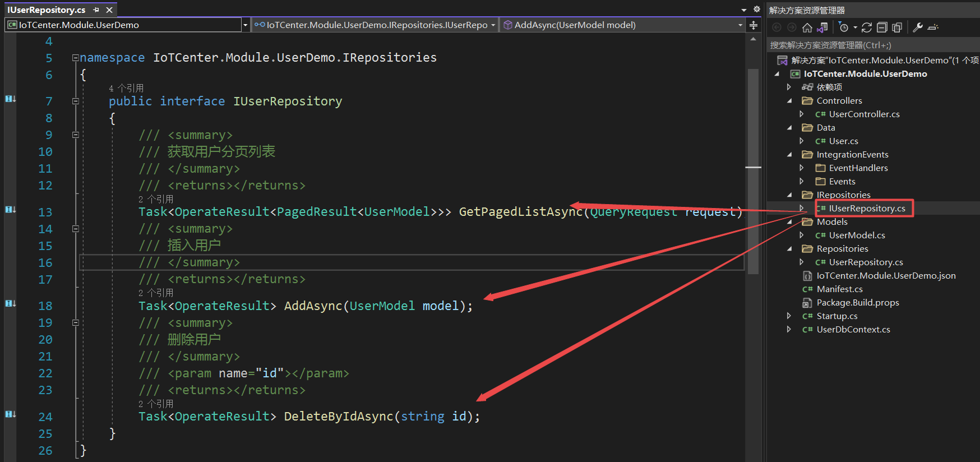Viewport: 980px width, 462px height.
Task: Collapse the IUserRepository interface outlining block
Action: (75, 101)
